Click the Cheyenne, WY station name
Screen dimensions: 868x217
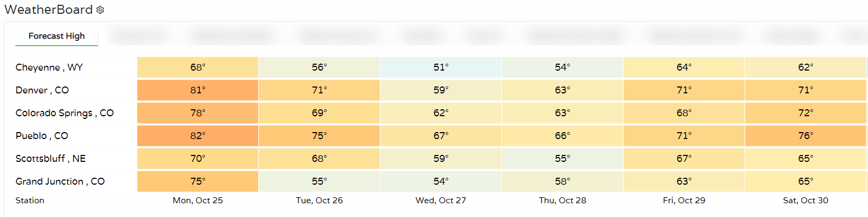point(49,67)
